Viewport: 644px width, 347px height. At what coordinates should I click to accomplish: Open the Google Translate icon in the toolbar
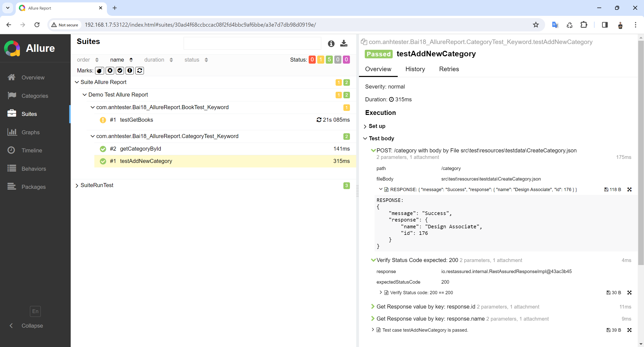tap(555, 25)
